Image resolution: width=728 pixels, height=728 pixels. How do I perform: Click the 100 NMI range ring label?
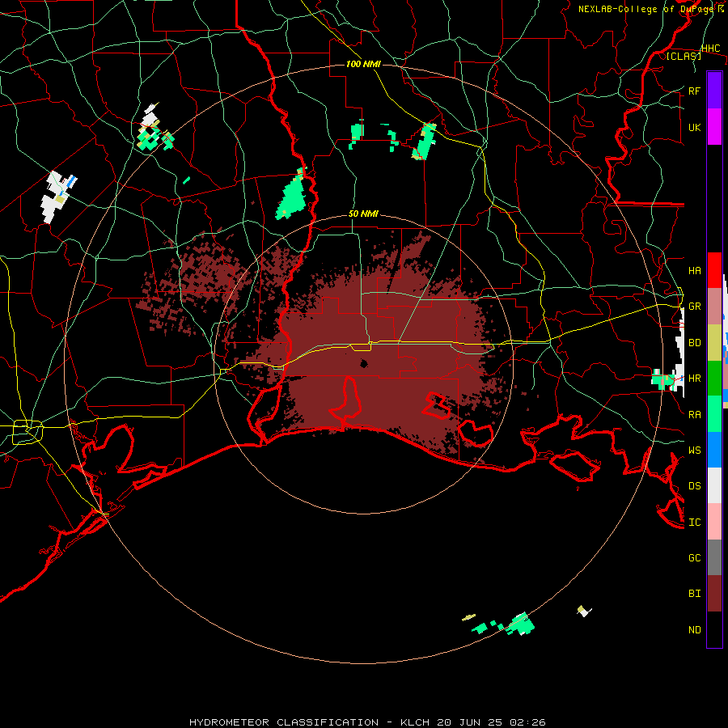(x=363, y=64)
